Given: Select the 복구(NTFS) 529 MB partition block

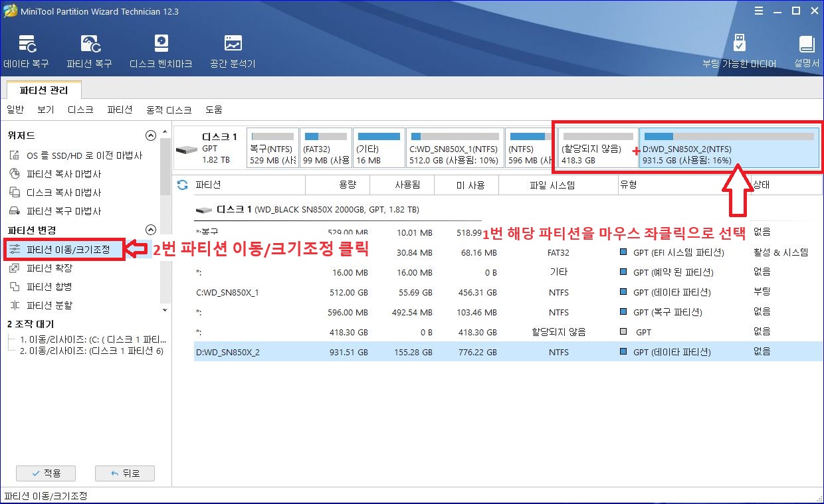Looking at the screenshot, I should click(x=272, y=147).
